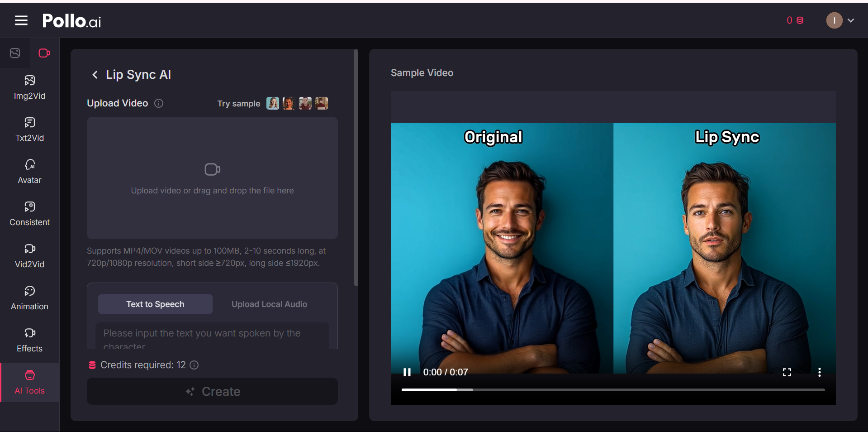Open the Consistent tool in the sidebar

click(29, 214)
